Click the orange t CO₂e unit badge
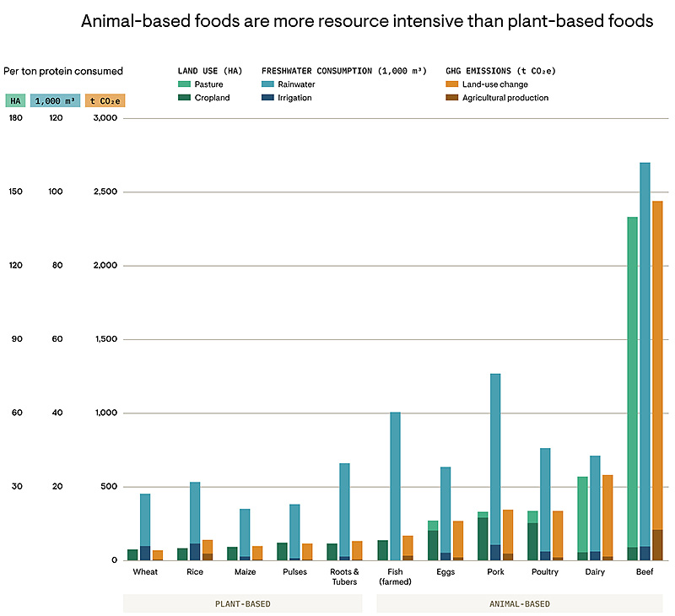Viewport: 675px width, 616px height. [x=105, y=101]
